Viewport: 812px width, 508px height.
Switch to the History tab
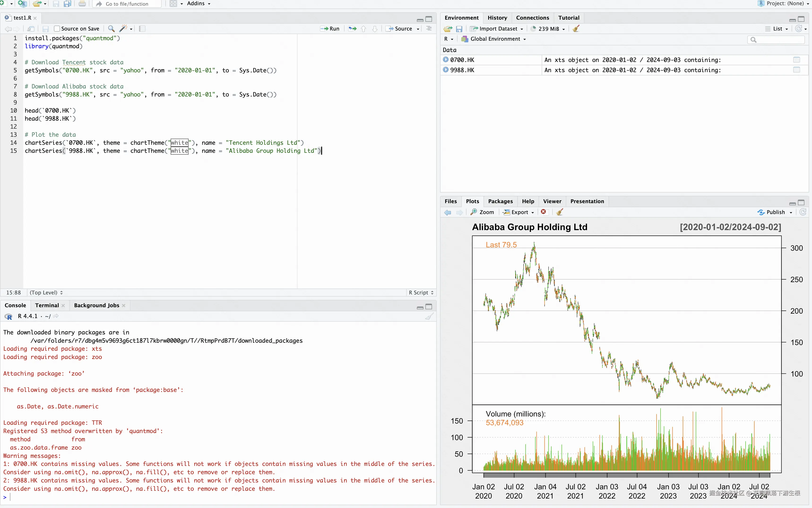[x=497, y=18]
